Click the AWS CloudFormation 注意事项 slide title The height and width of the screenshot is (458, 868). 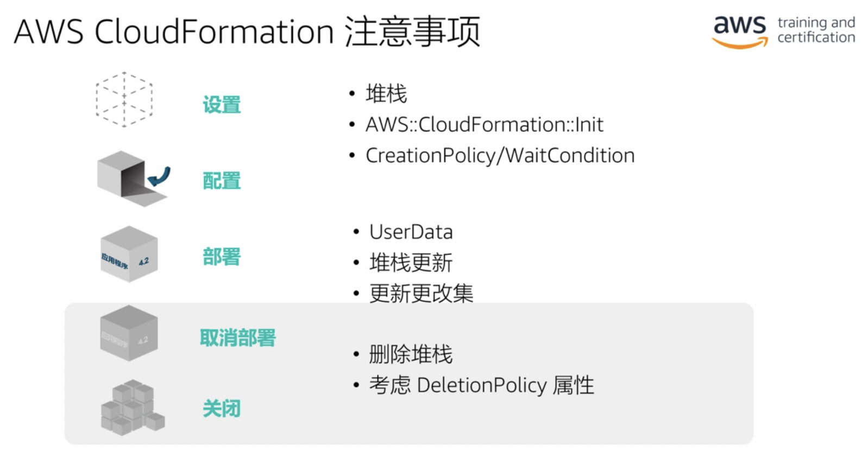point(247,31)
